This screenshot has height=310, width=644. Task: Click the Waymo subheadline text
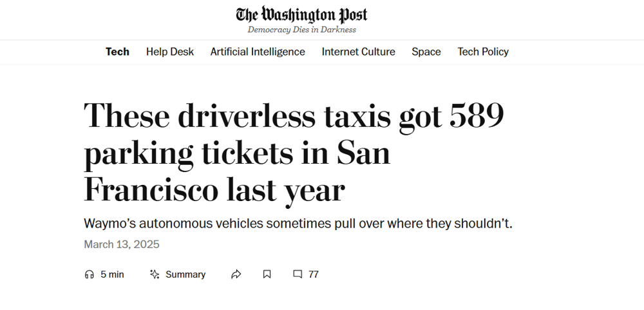(298, 224)
